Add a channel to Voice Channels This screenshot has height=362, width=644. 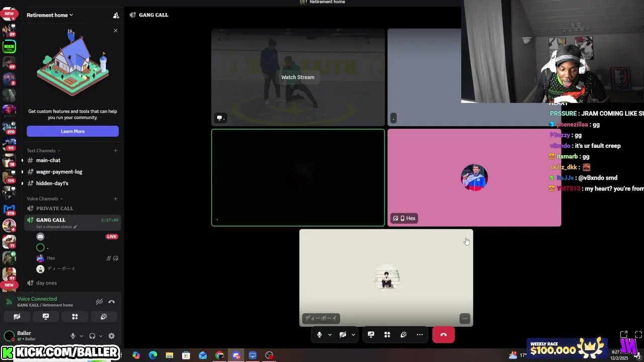115,199
